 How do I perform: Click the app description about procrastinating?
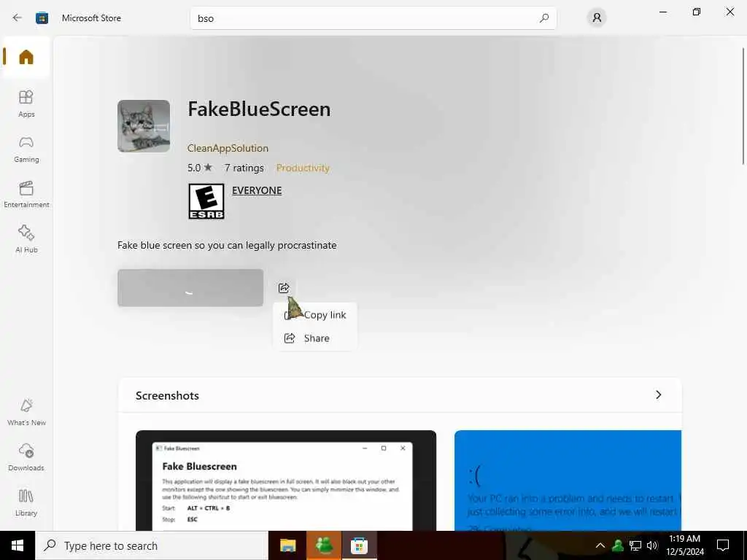(228, 245)
